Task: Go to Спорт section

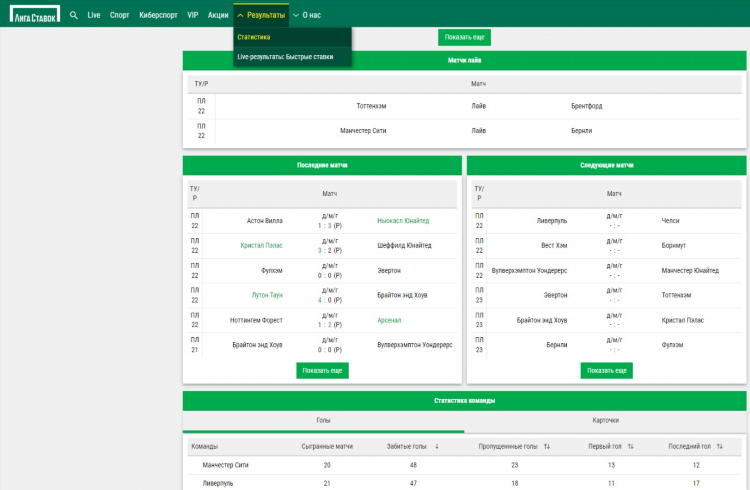Action: pyautogui.click(x=120, y=15)
